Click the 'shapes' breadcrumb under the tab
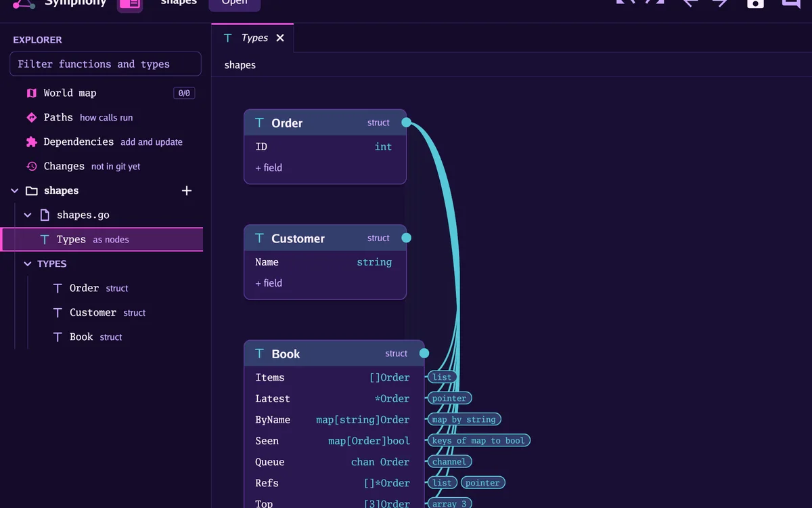The image size is (812, 508). click(x=240, y=65)
